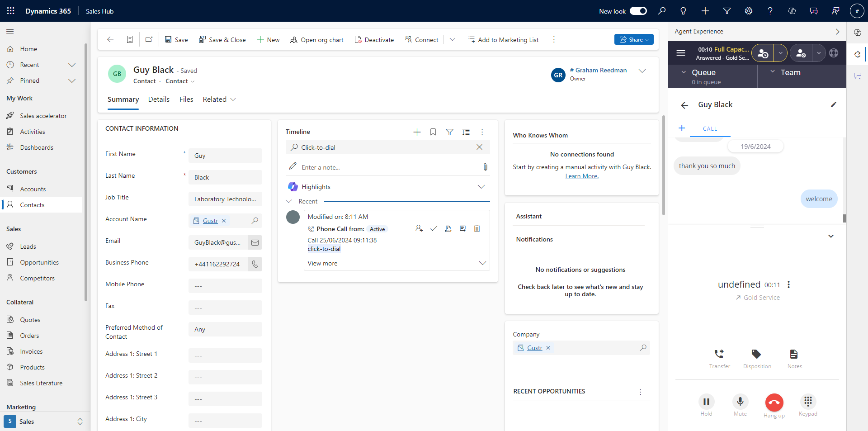Click the plus quick-create icon in header
This screenshot has width=868, height=431.
click(x=705, y=11)
